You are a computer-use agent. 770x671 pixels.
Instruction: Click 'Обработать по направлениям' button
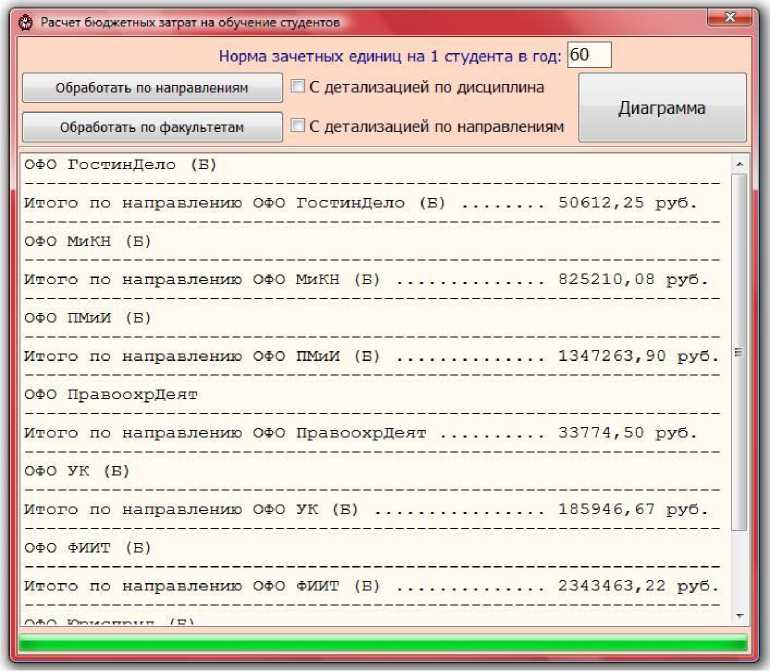click(152, 88)
